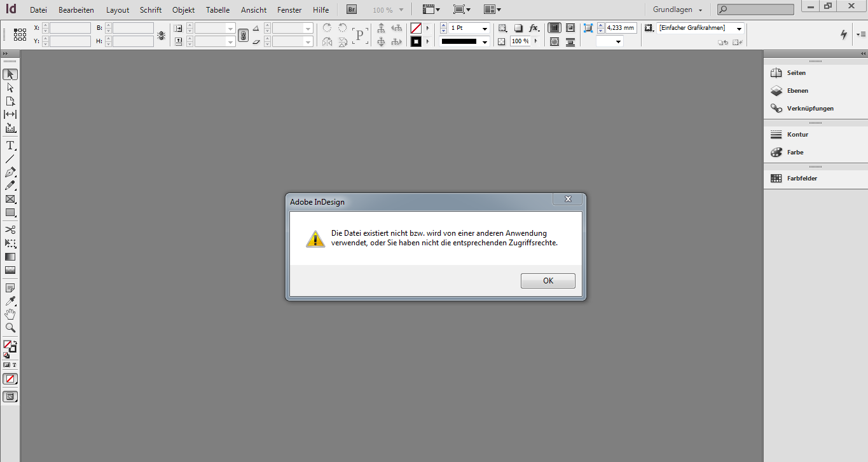Open the Datei menu
The image size is (868, 462).
(x=38, y=10)
